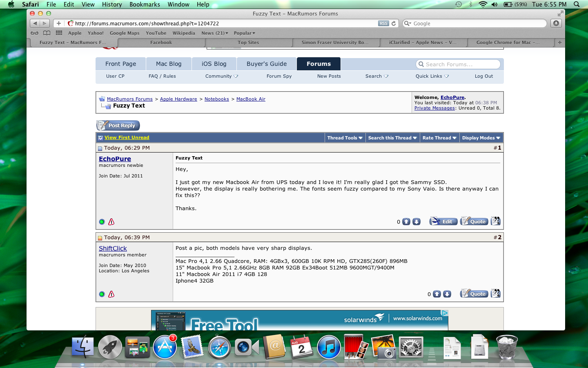Open Launchpad rocket in Dock
Image resolution: width=588 pixels, height=368 pixels.
click(110, 347)
